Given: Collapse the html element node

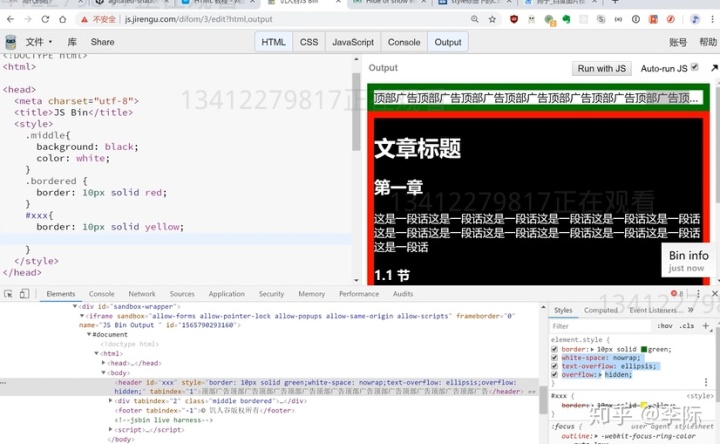Looking at the screenshot, I should coord(96,354).
